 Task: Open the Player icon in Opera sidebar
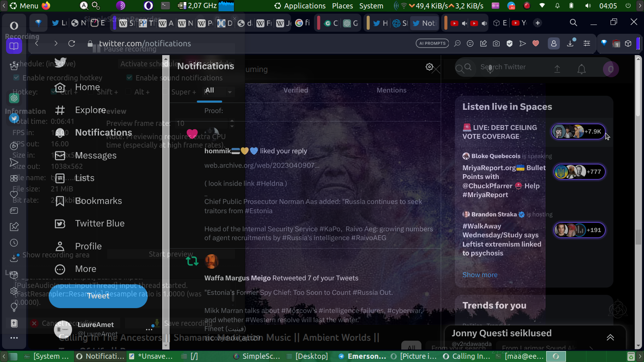[14, 146]
